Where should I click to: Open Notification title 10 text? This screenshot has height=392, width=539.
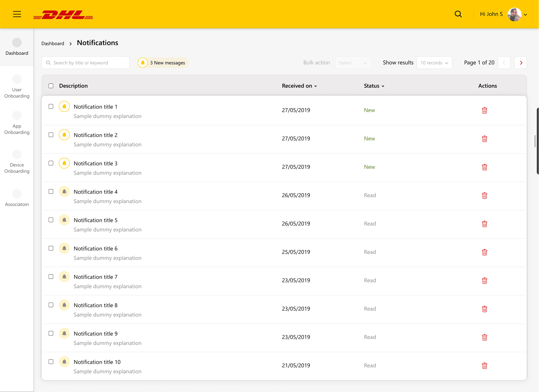[97, 362]
